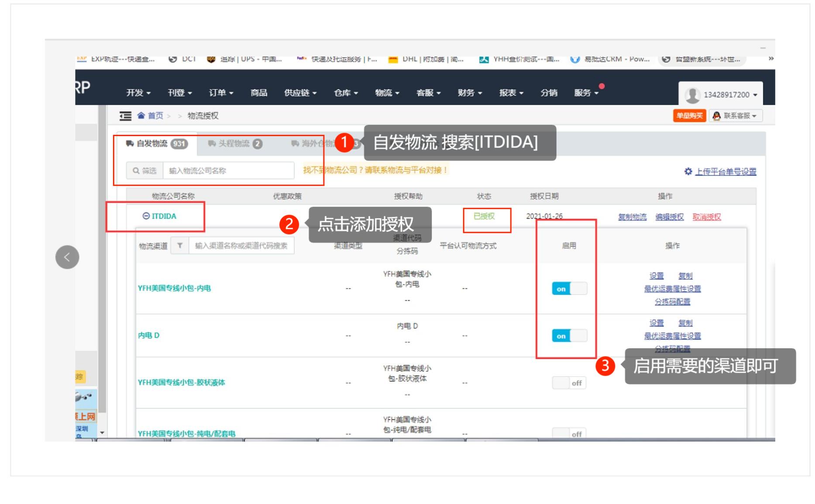Go to the 分销 menu item

(549, 93)
